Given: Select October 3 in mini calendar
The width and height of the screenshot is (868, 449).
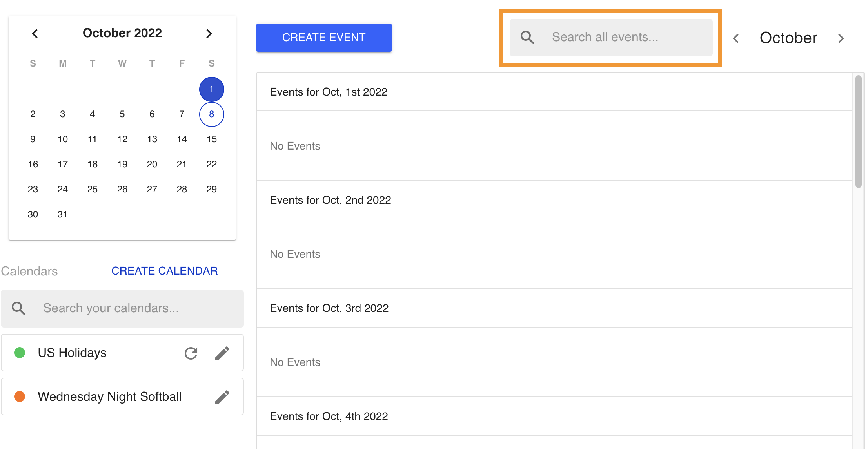Looking at the screenshot, I should [x=63, y=114].
